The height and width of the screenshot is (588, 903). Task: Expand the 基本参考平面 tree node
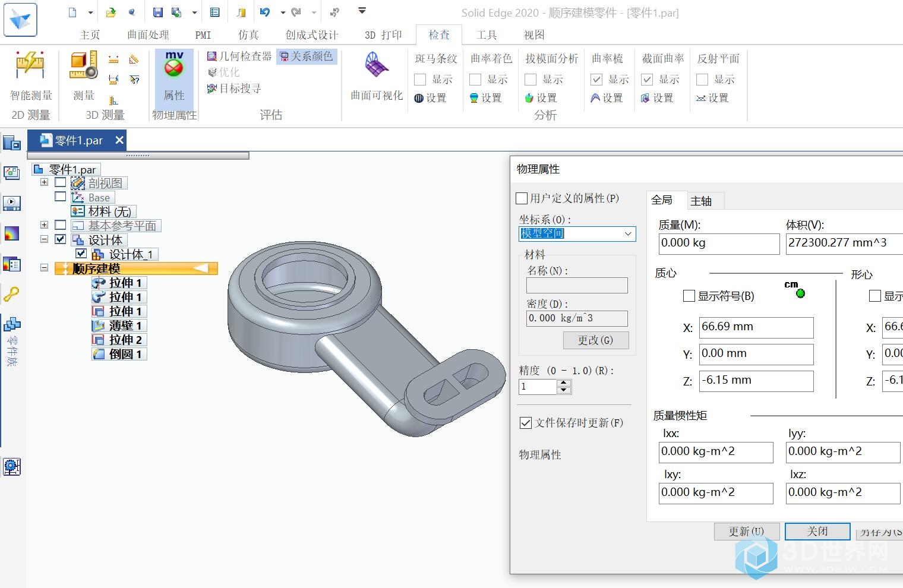tap(44, 225)
